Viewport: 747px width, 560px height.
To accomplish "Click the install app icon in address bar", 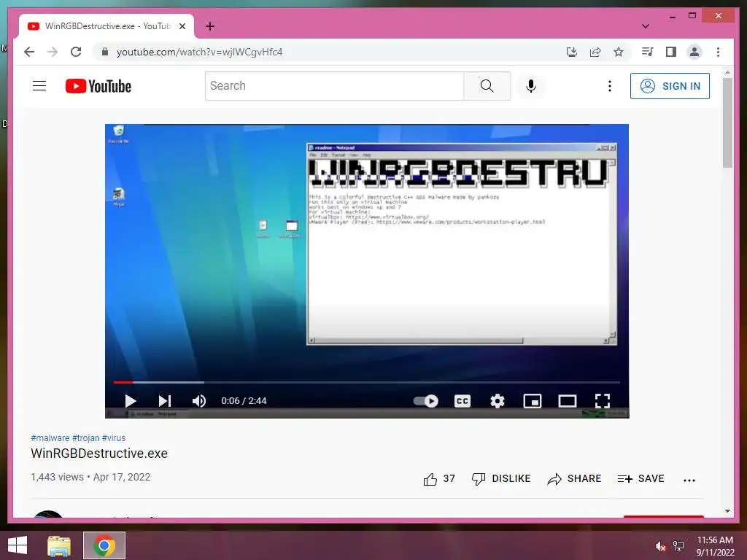I will pos(572,52).
